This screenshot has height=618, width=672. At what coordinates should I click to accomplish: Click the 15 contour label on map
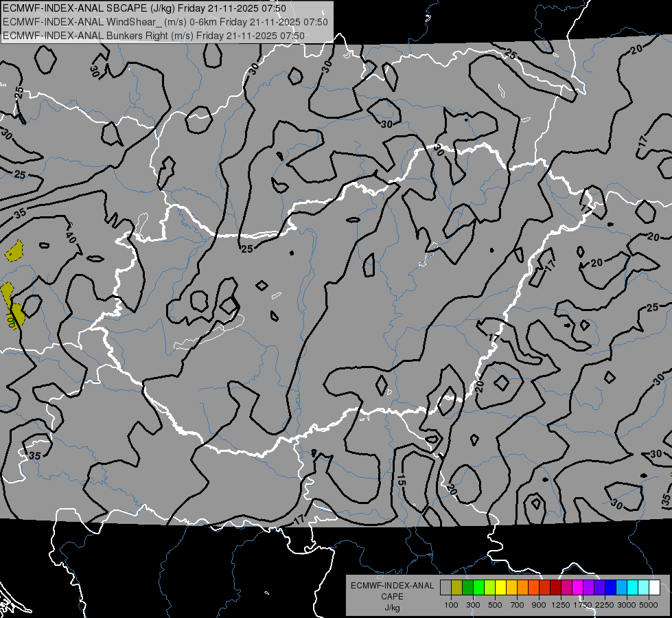point(401,479)
